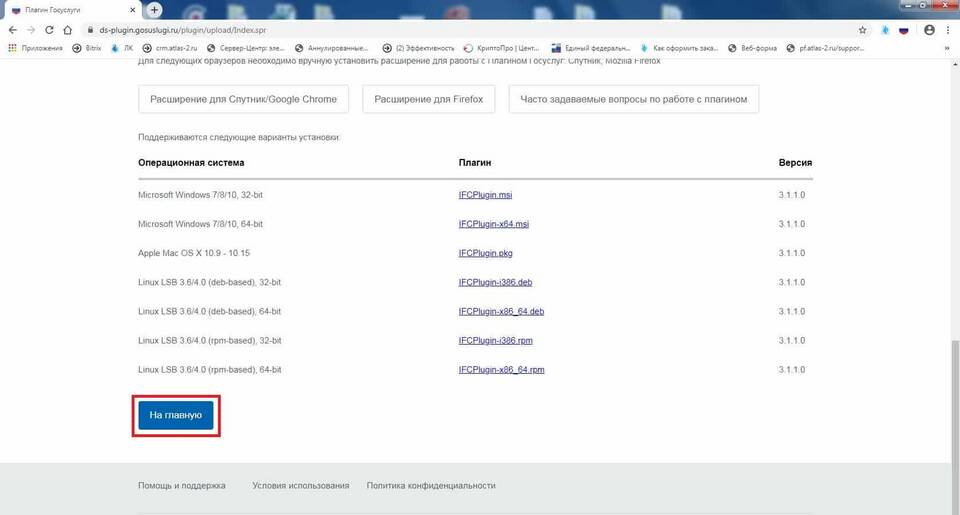Open the Помощь и поддержка footer link
This screenshot has height=515, width=960.
182,486
